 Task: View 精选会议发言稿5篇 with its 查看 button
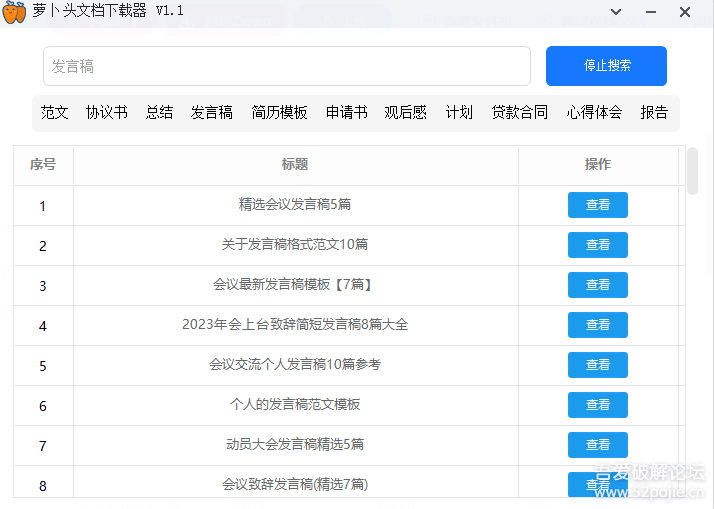tap(597, 205)
